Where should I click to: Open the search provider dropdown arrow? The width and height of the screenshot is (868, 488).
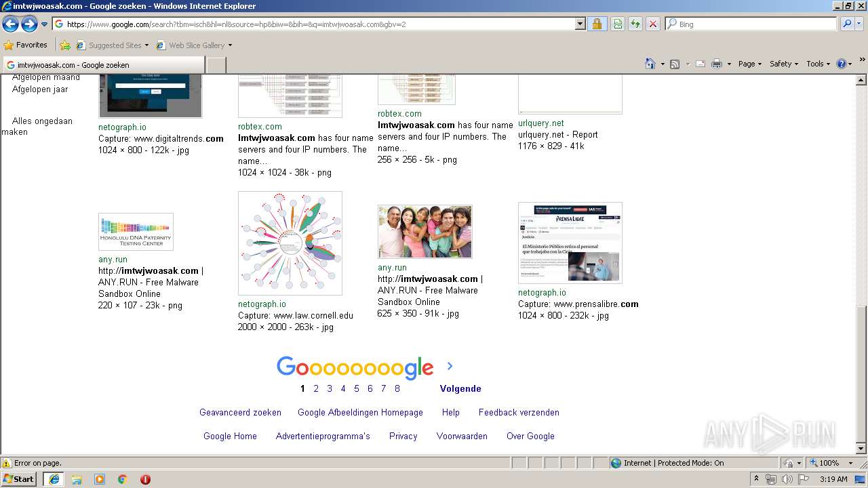860,24
